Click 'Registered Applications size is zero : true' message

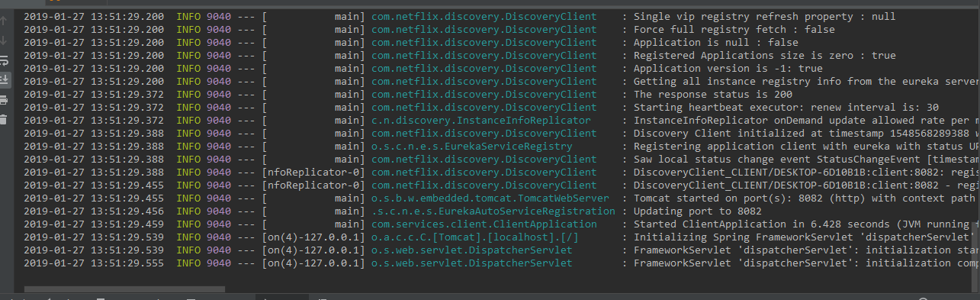pos(765,55)
